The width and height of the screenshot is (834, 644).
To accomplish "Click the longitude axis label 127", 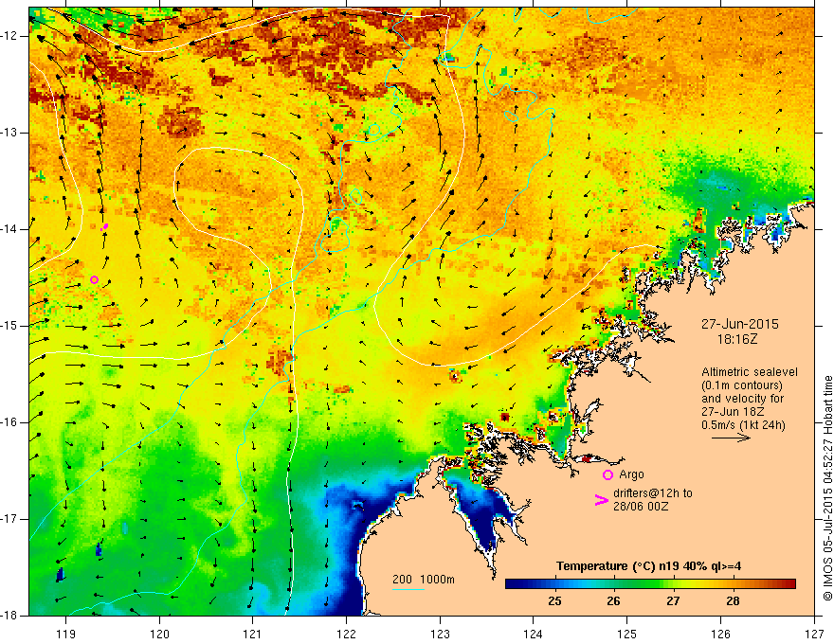I will (814, 634).
